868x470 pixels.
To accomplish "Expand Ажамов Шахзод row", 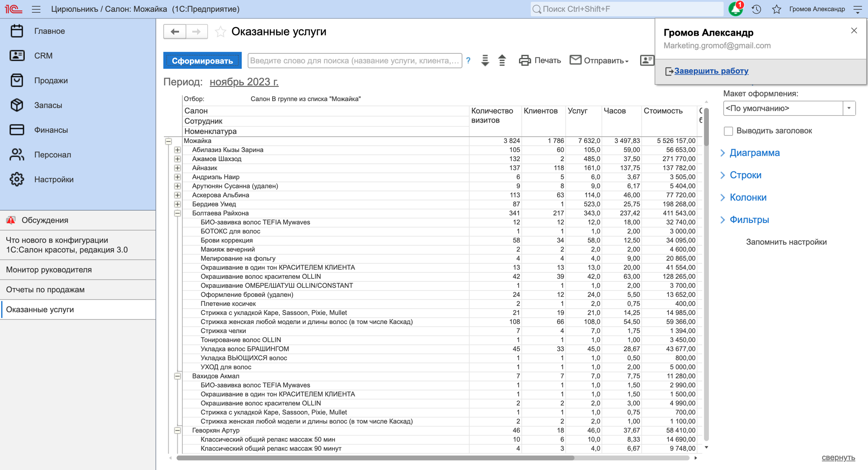I will point(177,159).
